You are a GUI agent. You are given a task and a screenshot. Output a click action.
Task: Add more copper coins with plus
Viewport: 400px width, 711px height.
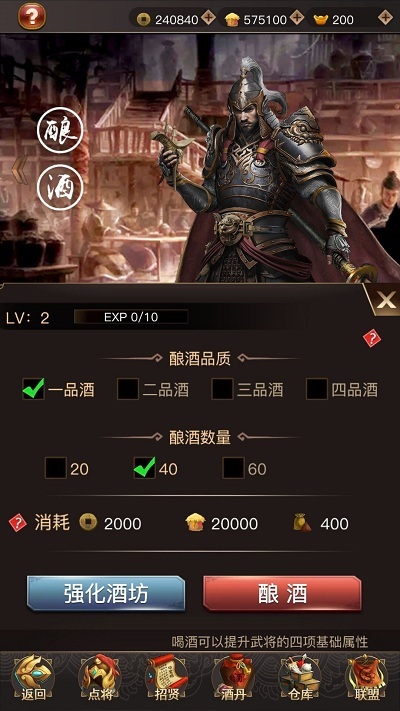pyautogui.click(x=208, y=18)
